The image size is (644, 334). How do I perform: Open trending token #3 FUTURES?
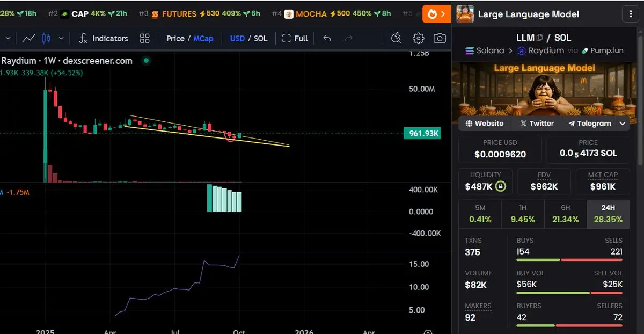tap(199, 14)
